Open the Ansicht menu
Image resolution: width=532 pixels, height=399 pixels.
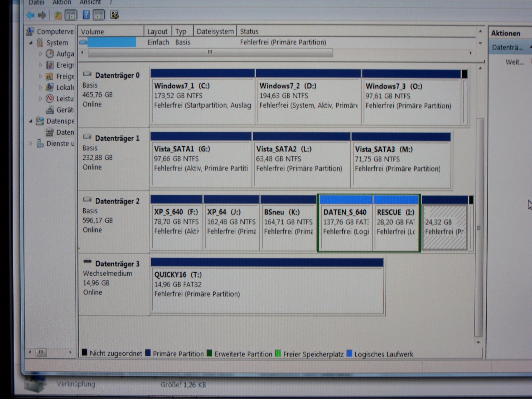click(90, 2)
